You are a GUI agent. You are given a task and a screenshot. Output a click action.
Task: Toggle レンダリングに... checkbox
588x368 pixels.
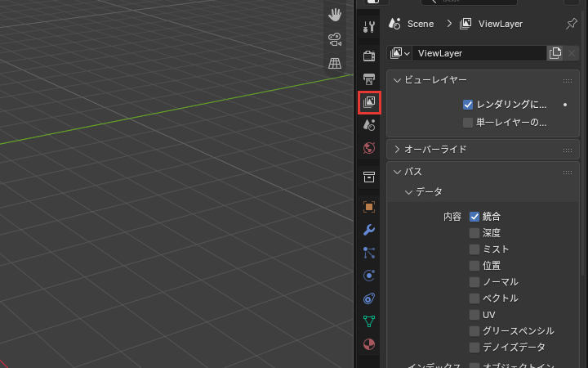click(468, 105)
